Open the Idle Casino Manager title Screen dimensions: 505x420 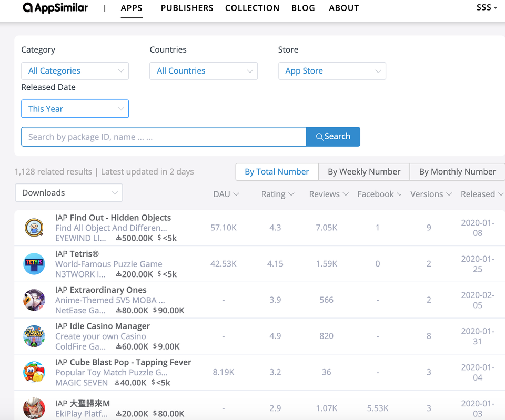coord(110,326)
